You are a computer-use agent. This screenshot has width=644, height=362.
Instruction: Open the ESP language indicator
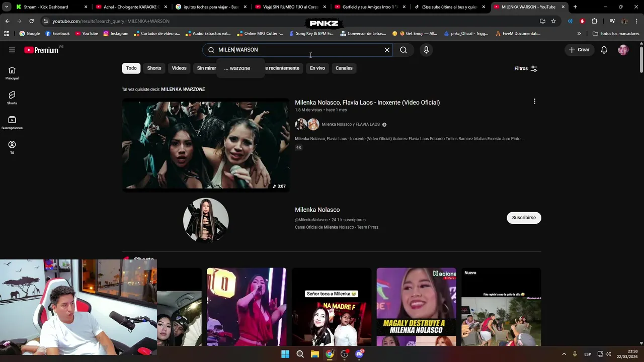click(587, 354)
